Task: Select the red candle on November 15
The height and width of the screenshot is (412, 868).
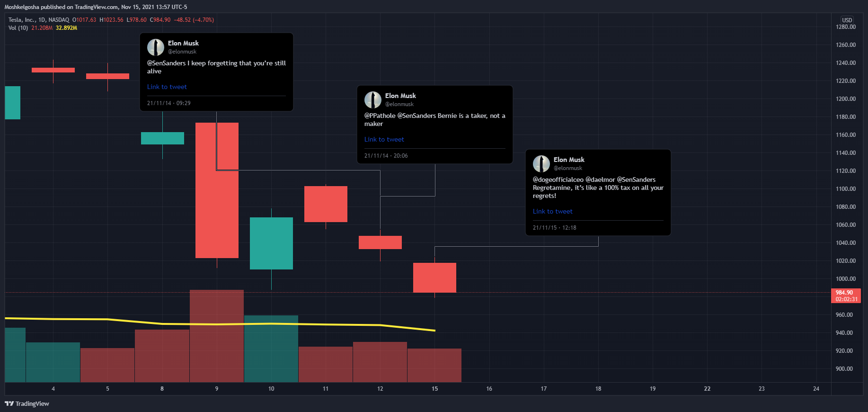Action: (434, 278)
